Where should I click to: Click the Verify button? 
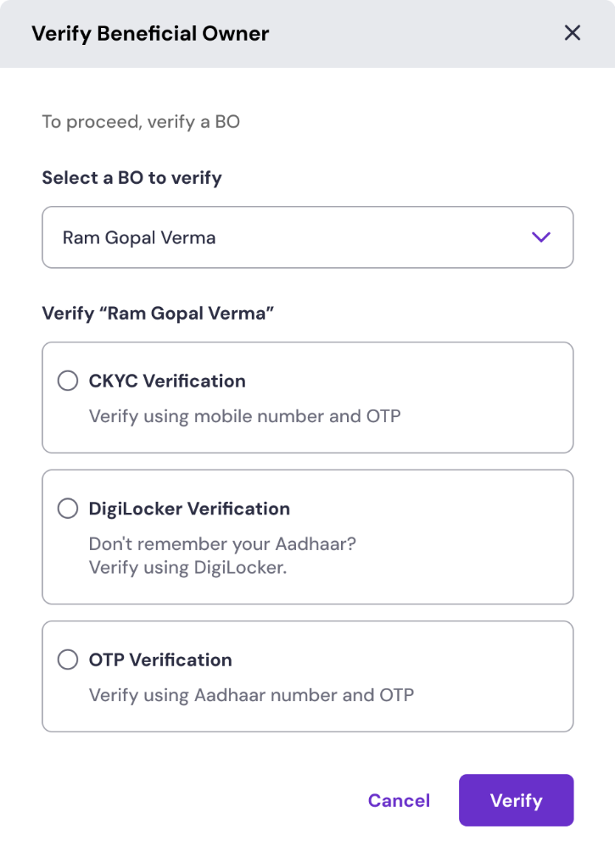pos(516,799)
